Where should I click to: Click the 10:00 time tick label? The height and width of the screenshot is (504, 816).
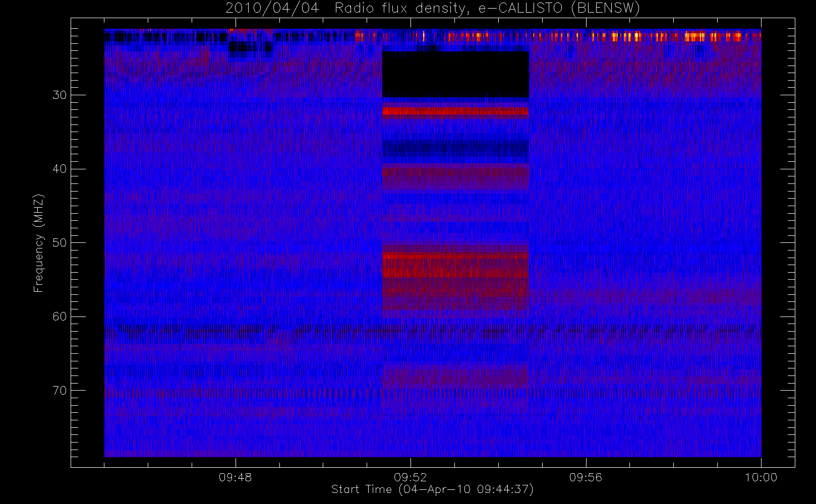(761, 477)
